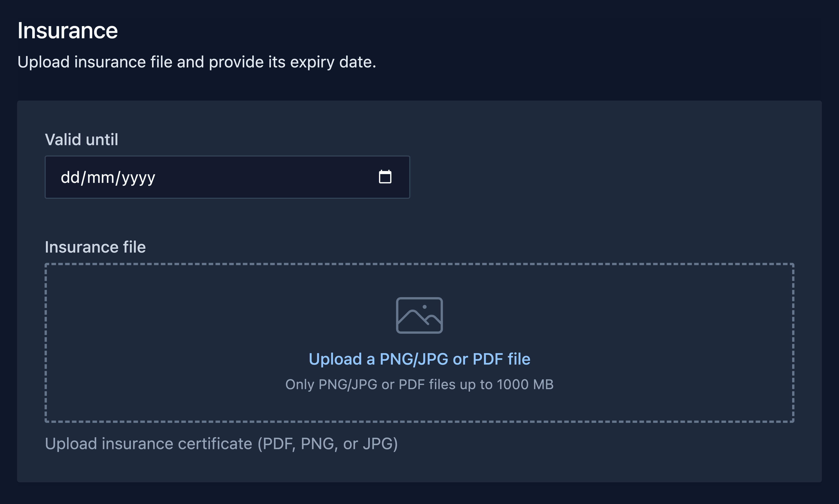
Task: Click the (PDF, PNG, or JPG) parenthetical
Action: click(x=327, y=444)
